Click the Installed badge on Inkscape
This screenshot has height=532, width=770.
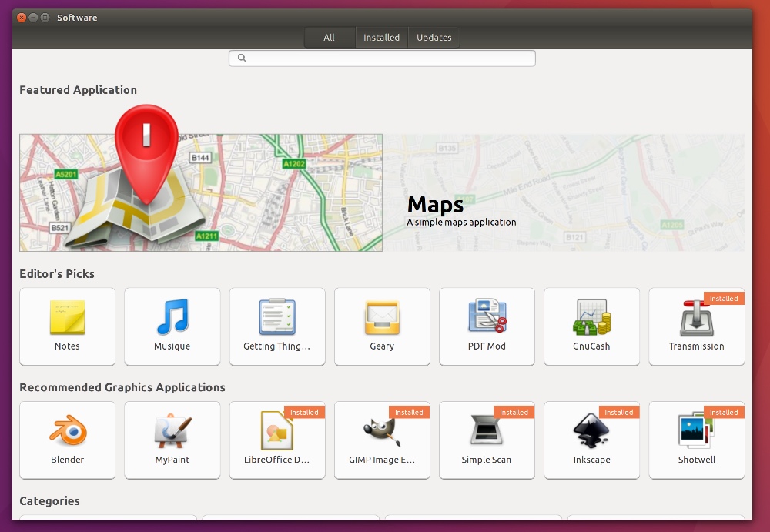tap(619, 412)
